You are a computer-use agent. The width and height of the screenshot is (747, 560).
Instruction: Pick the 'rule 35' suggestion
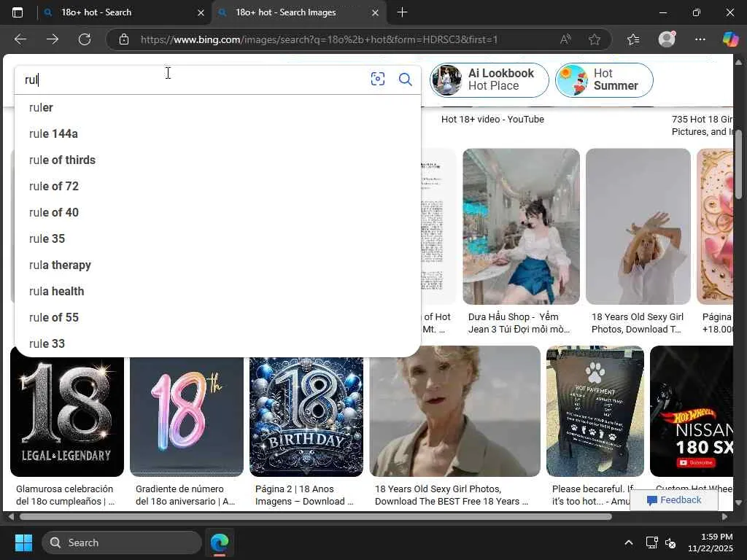pos(217,238)
